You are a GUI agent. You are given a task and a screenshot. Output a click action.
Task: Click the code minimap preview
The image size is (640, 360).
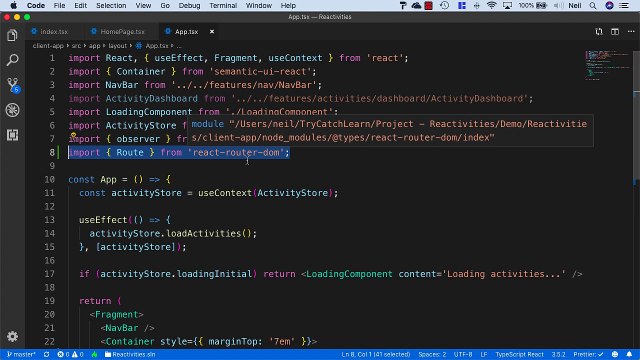click(608, 65)
